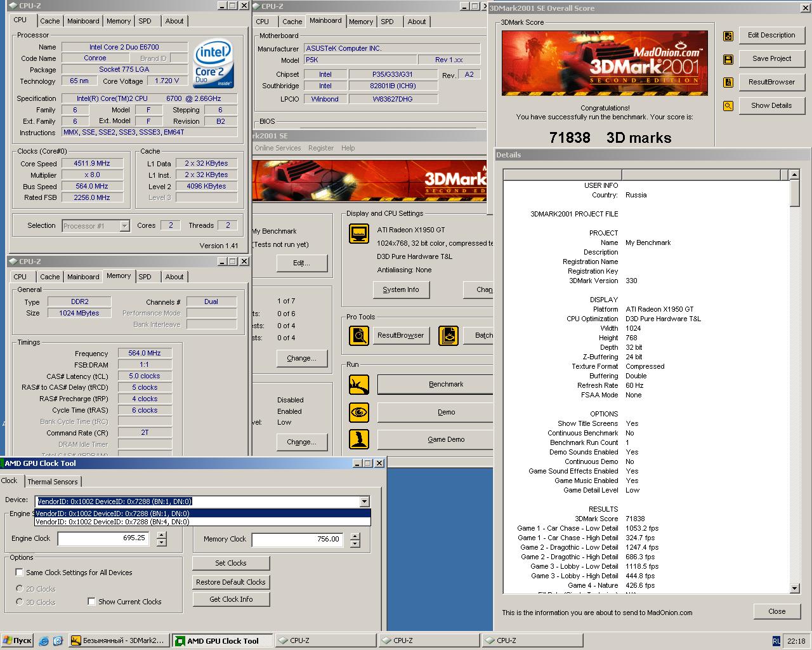
Task: Click the details list scrollbar thumb
Action: (795, 193)
